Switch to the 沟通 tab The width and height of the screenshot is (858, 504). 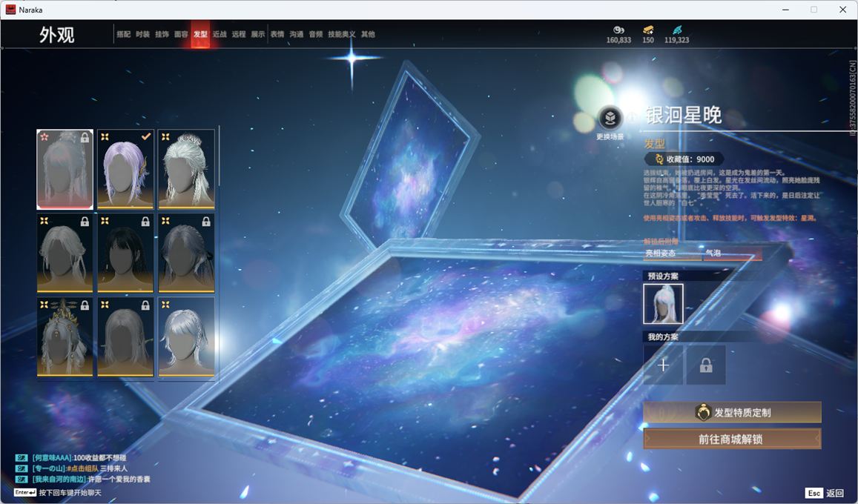point(297,34)
